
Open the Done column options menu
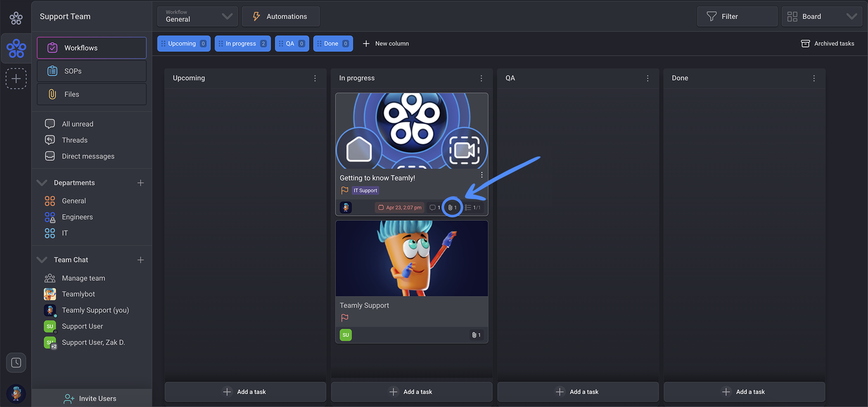814,78
